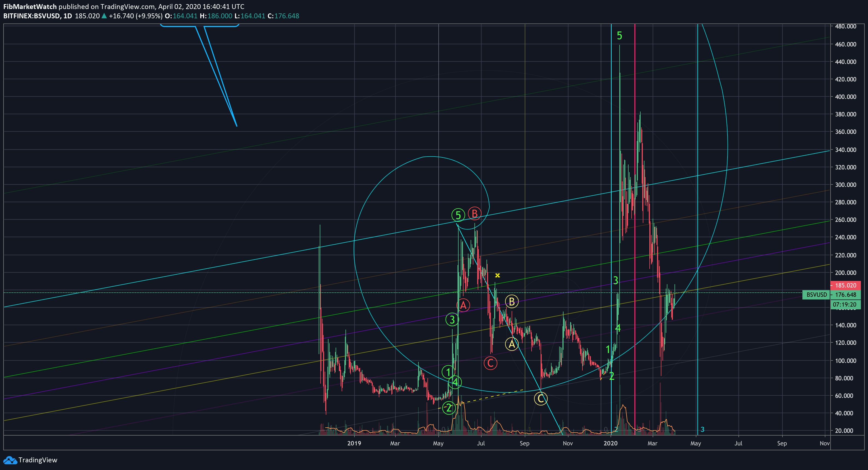Click the H:186.000 high value in header
Image resolution: width=868 pixels, height=470 pixels.
click(216, 16)
